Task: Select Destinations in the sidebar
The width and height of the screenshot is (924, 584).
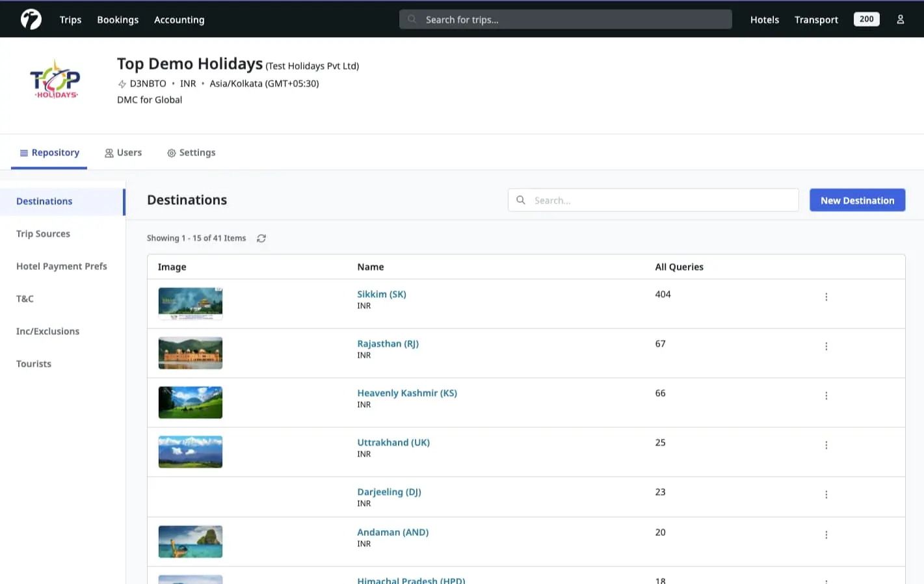Action: click(62, 202)
